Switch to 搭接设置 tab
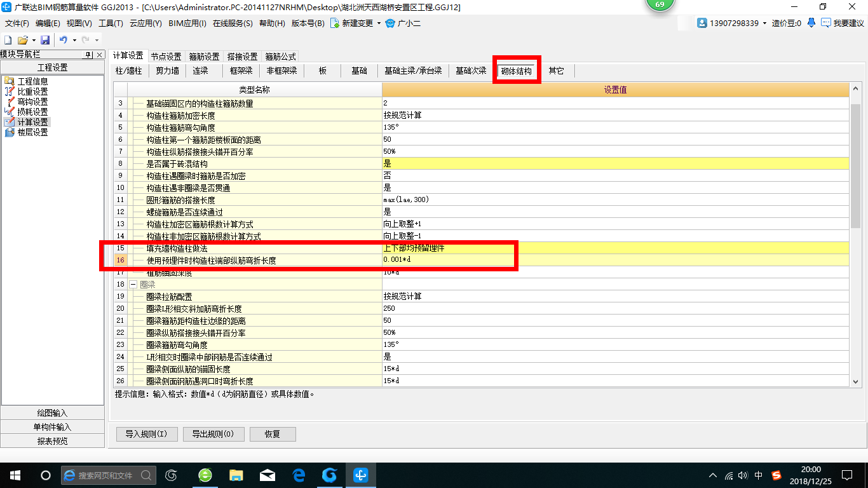Screen dimensions: 868x488 click(242, 57)
